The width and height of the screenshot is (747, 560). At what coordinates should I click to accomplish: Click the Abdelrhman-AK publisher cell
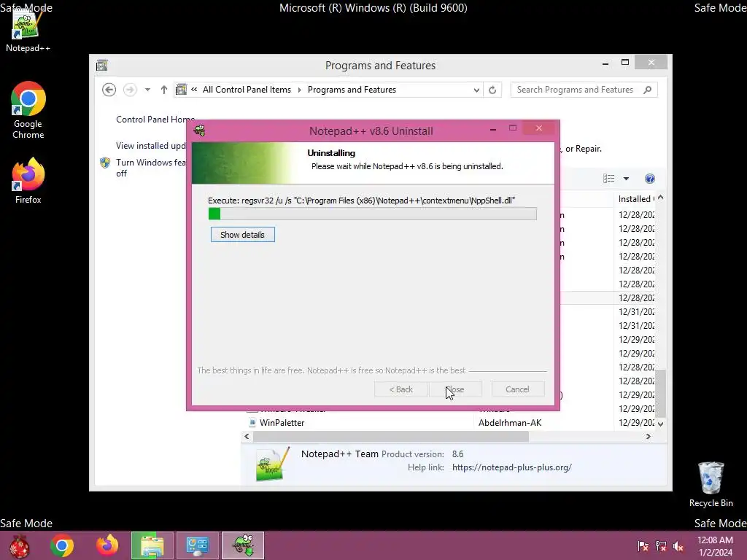[x=510, y=423]
